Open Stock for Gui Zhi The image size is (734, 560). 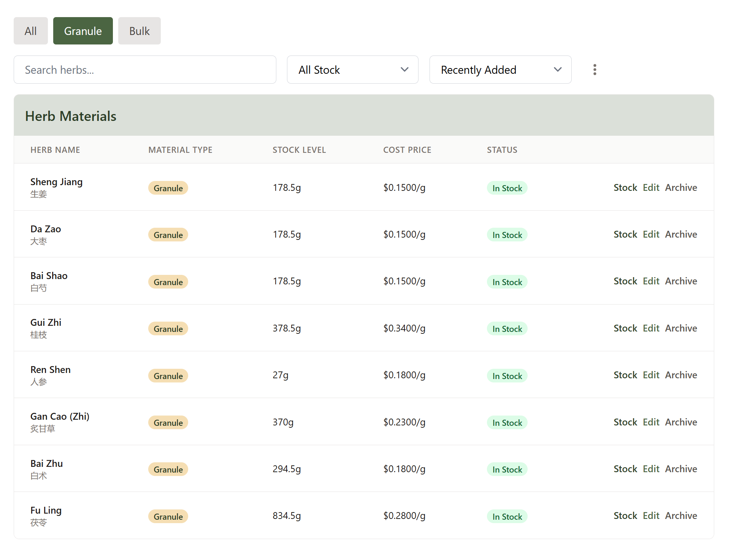(625, 328)
